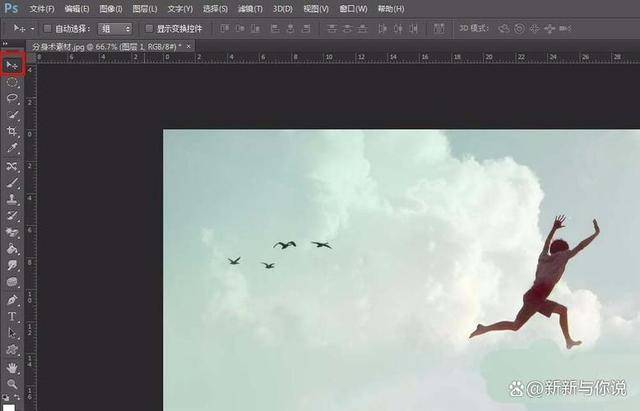Select the Zoom magnifier tool

pyautogui.click(x=12, y=384)
